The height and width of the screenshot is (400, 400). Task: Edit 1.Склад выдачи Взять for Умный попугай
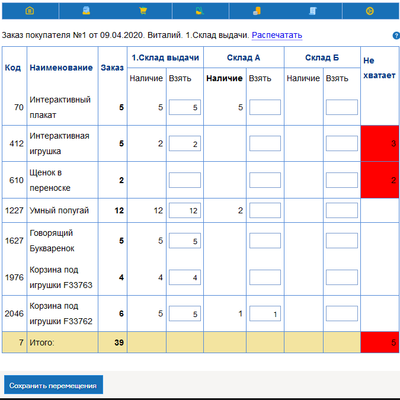pyautogui.click(x=185, y=210)
